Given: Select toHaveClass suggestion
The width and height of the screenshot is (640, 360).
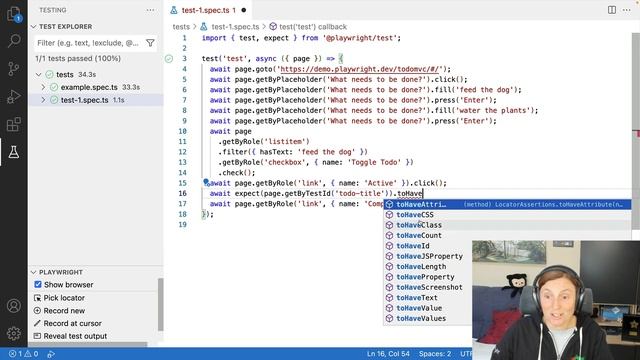Looking at the screenshot, I should coord(507,225).
